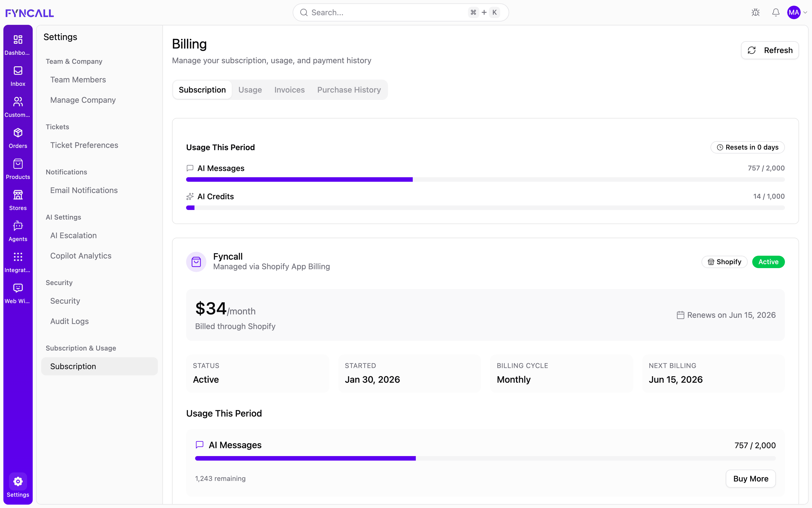
Task: Click the Fyncall logo
Action: 30,13
